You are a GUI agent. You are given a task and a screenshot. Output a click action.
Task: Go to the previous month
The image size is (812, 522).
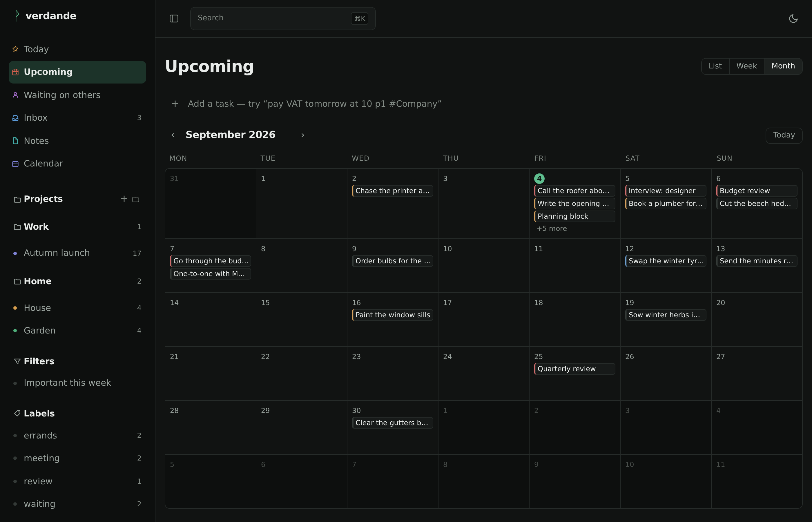pyautogui.click(x=173, y=135)
